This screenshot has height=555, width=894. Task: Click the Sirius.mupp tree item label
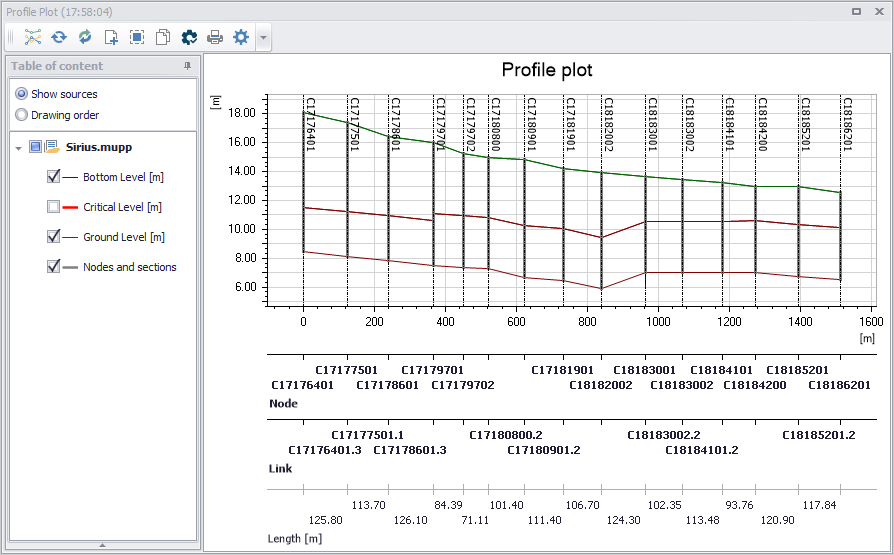[99, 147]
